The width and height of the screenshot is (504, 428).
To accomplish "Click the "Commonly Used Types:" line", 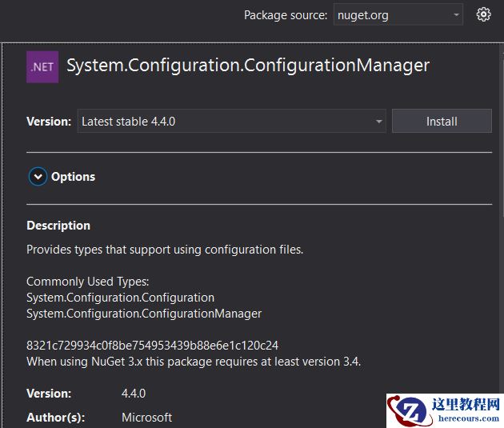I will [x=88, y=282].
